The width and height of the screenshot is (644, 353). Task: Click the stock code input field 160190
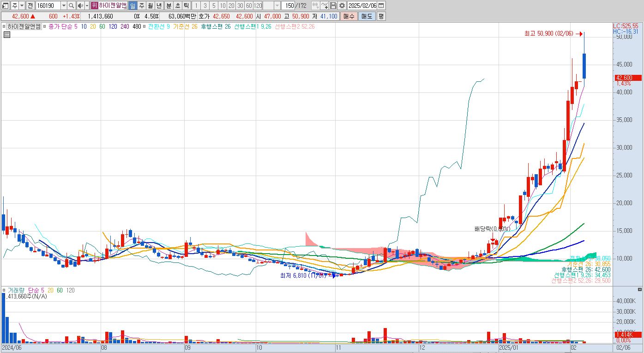[48, 6]
